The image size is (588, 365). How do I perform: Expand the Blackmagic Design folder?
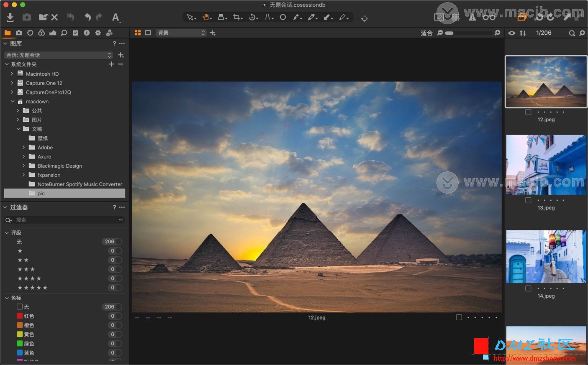(23, 166)
